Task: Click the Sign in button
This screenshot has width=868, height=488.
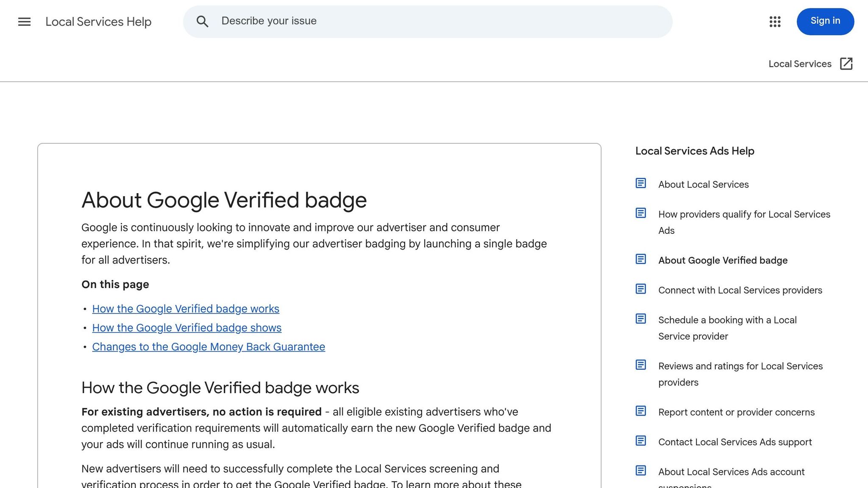Action: 825,22
